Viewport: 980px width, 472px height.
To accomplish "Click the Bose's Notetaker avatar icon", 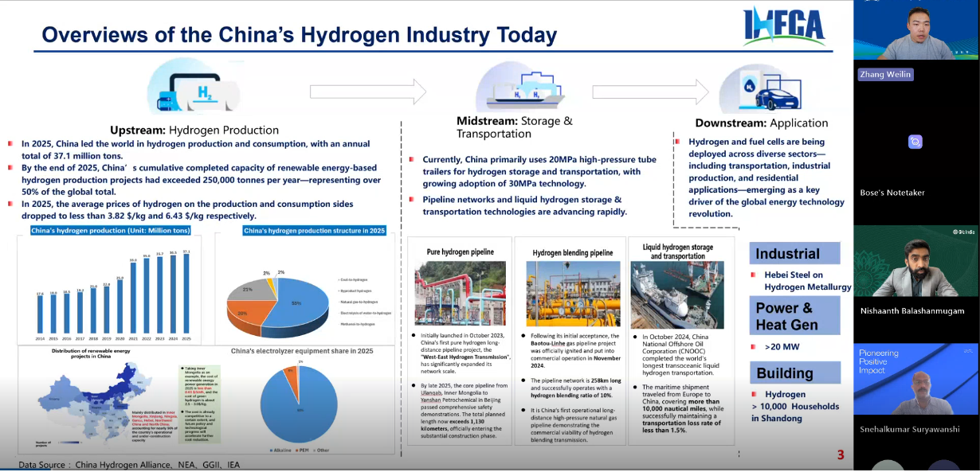I will (x=915, y=142).
